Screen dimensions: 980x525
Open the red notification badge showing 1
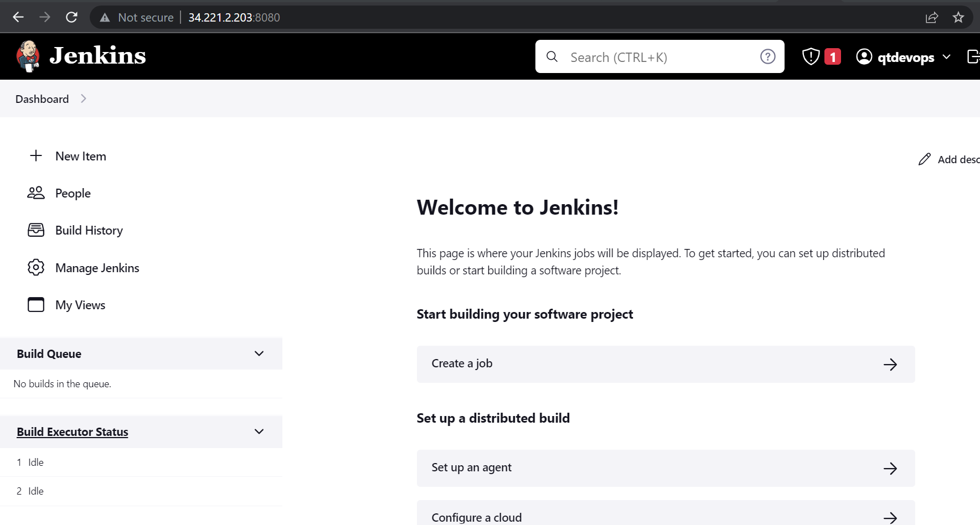click(x=833, y=56)
